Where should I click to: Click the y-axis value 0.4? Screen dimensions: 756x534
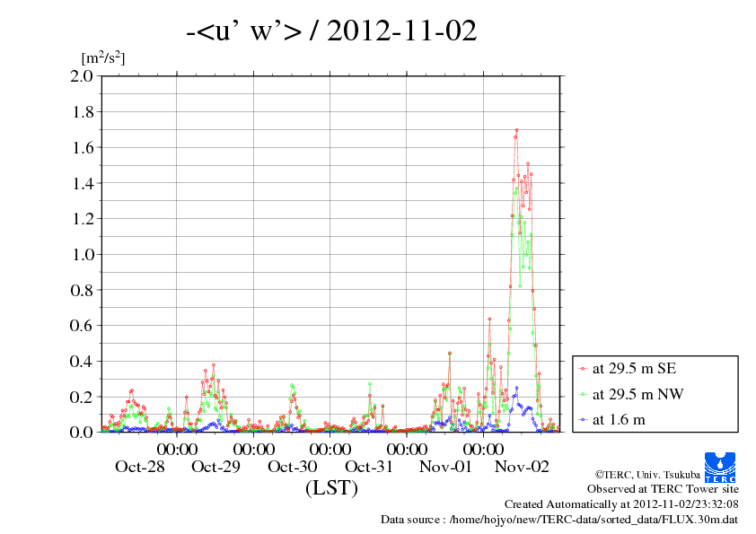pyautogui.click(x=82, y=361)
